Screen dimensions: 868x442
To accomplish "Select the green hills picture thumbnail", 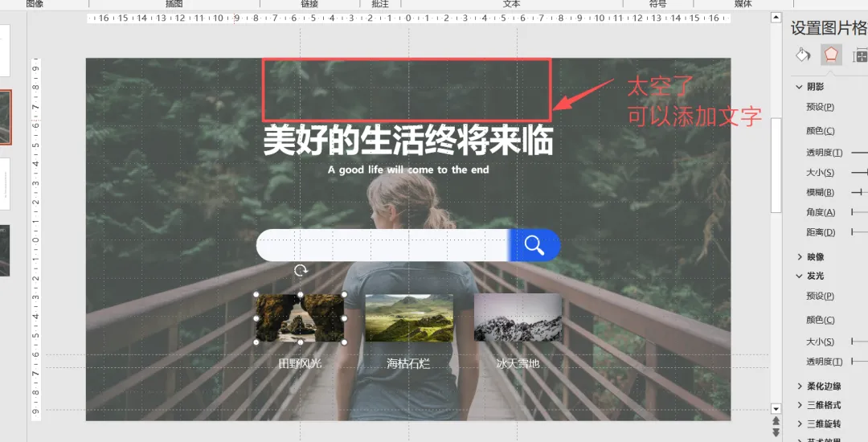I will click(409, 318).
